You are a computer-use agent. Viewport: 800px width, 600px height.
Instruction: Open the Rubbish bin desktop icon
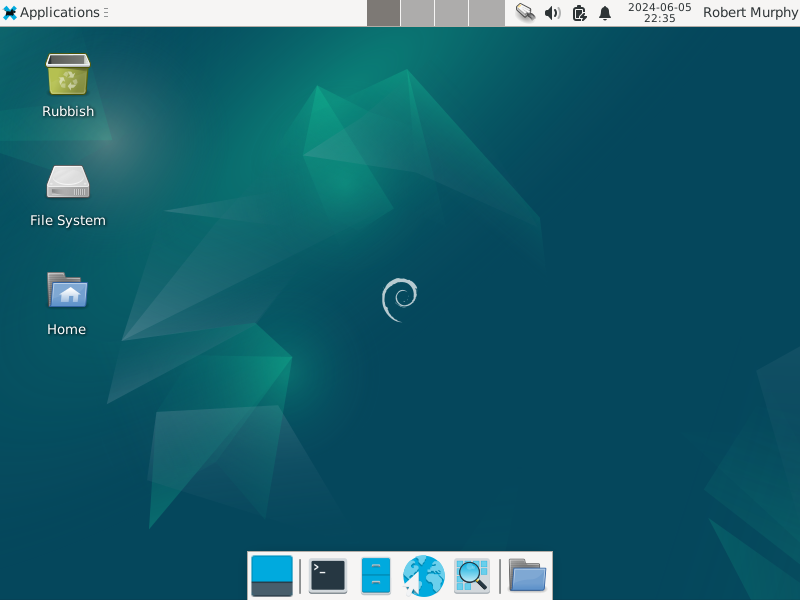coord(68,74)
